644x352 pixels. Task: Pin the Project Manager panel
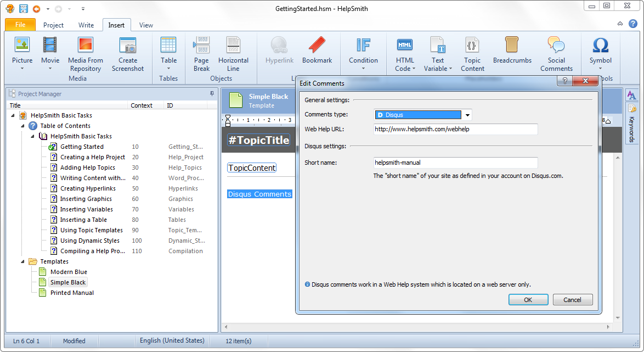[212, 94]
